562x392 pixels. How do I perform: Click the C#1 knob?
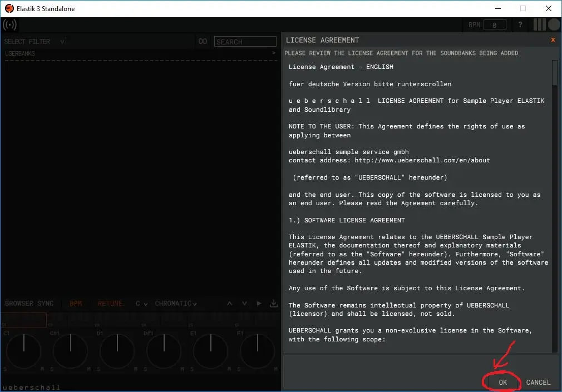tap(70, 351)
